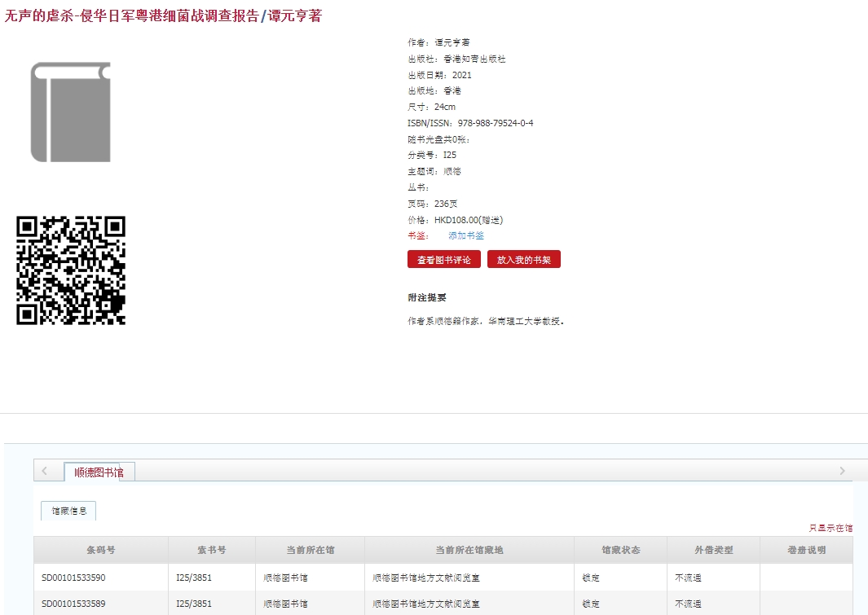
Task: Click the 添加书签 link
Action: (x=466, y=235)
